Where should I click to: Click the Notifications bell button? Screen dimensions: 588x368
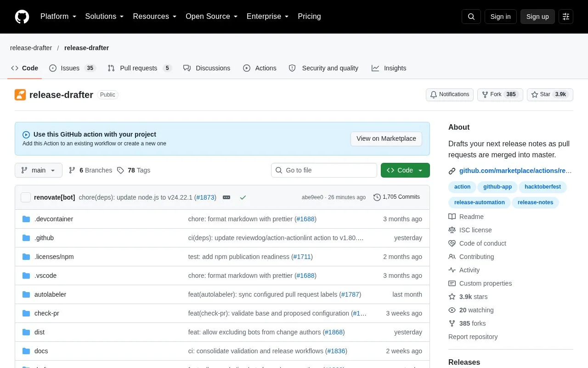click(450, 94)
